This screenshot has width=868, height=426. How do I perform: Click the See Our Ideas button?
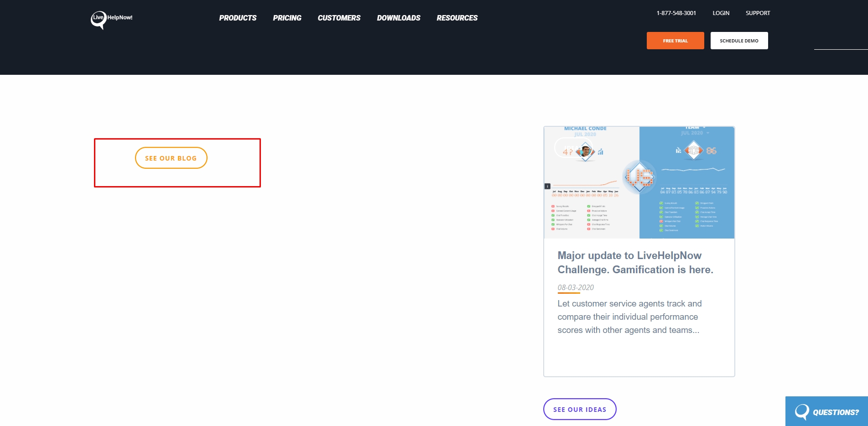pos(580,409)
